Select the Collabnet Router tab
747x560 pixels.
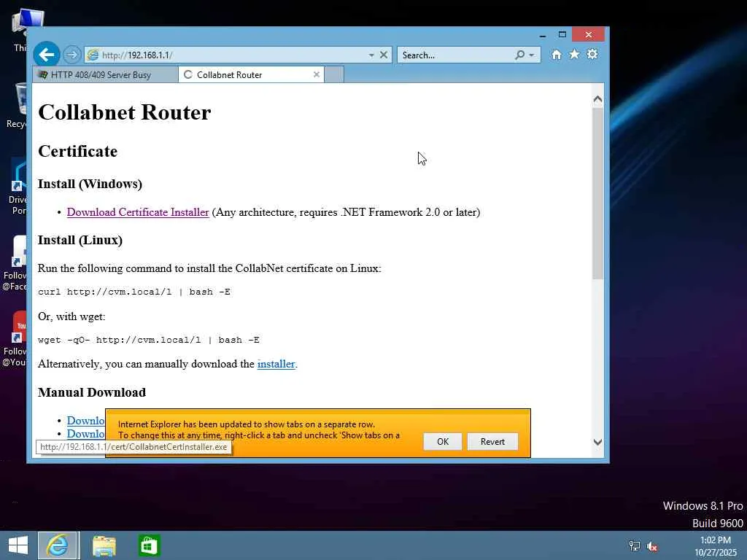(x=251, y=75)
